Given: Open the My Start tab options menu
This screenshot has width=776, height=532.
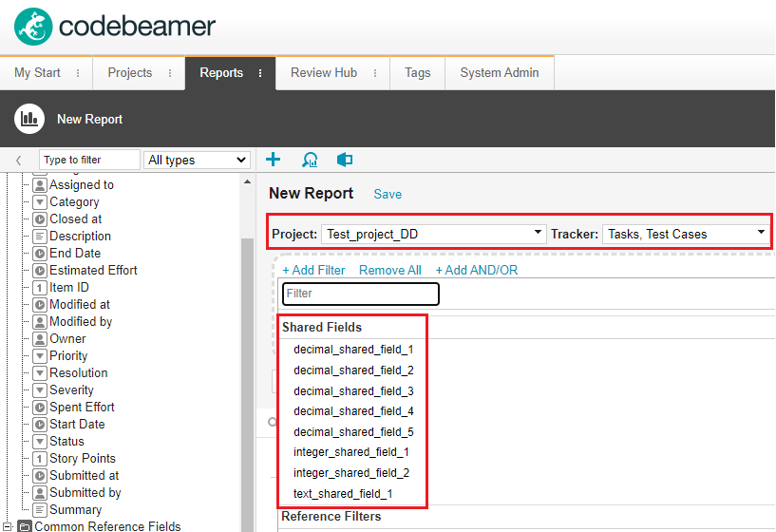Looking at the screenshot, I should [x=78, y=73].
